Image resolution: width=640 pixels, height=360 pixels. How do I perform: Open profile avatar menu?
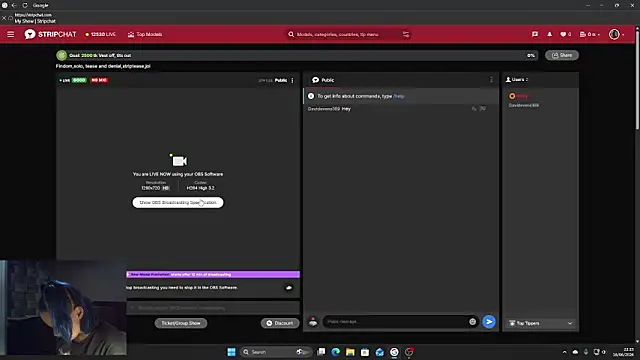(x=614, y=34)
